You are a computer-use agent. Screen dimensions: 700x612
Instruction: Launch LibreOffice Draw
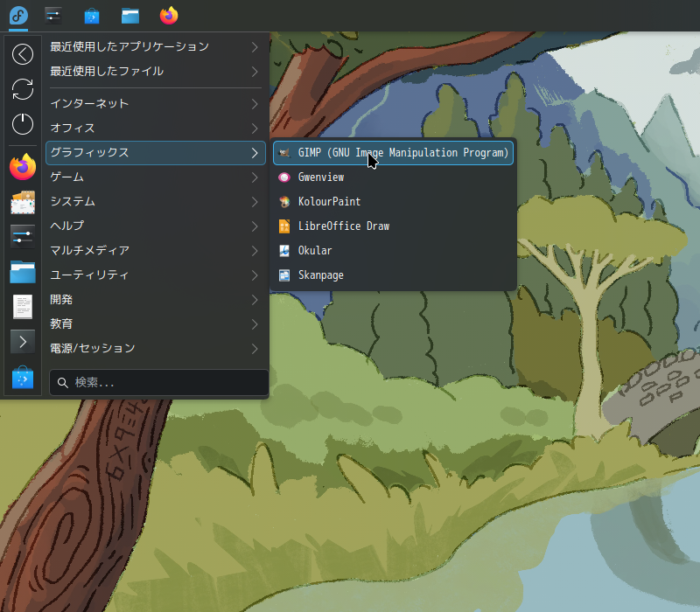pyautogui.click(x=393, y=226)
